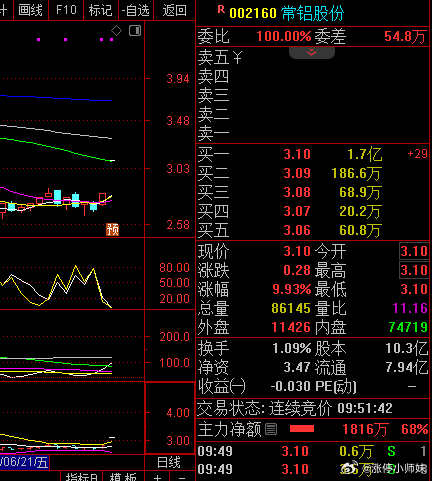
Task: Click the ¥ symbol next to 卖五
Action: click(x=237, y=57)
